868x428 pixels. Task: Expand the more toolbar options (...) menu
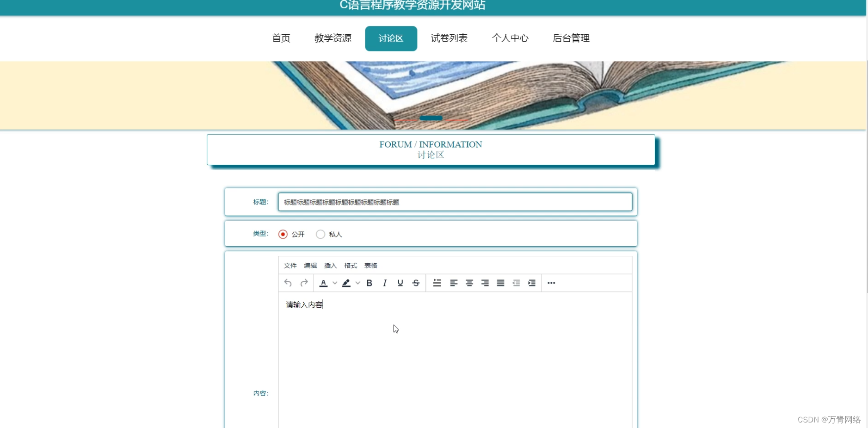551,283
